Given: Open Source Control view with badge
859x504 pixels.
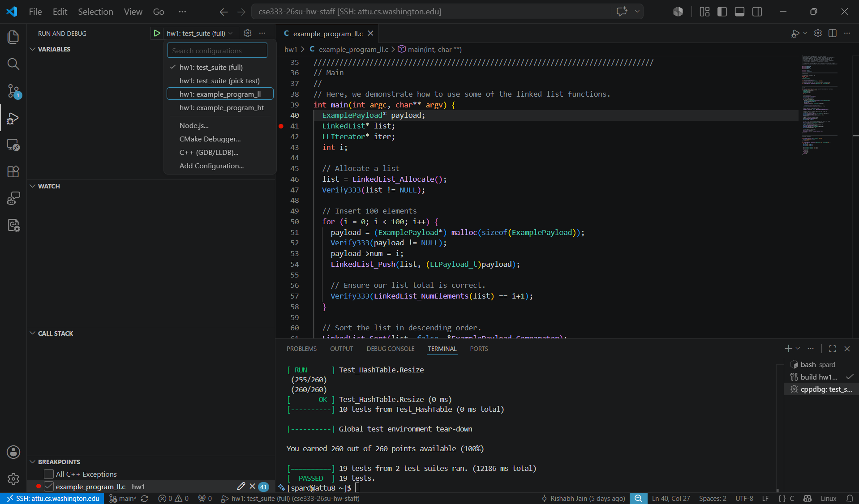Looking at the screenshot, I should click(13, 91).
